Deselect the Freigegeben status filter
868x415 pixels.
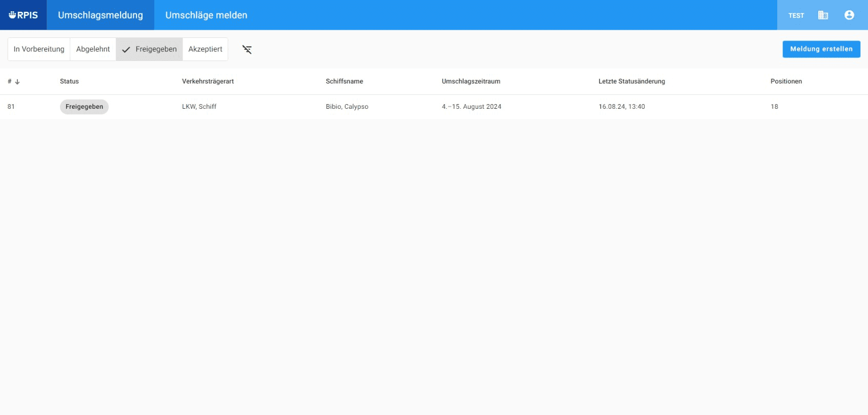tap(149, 49)
